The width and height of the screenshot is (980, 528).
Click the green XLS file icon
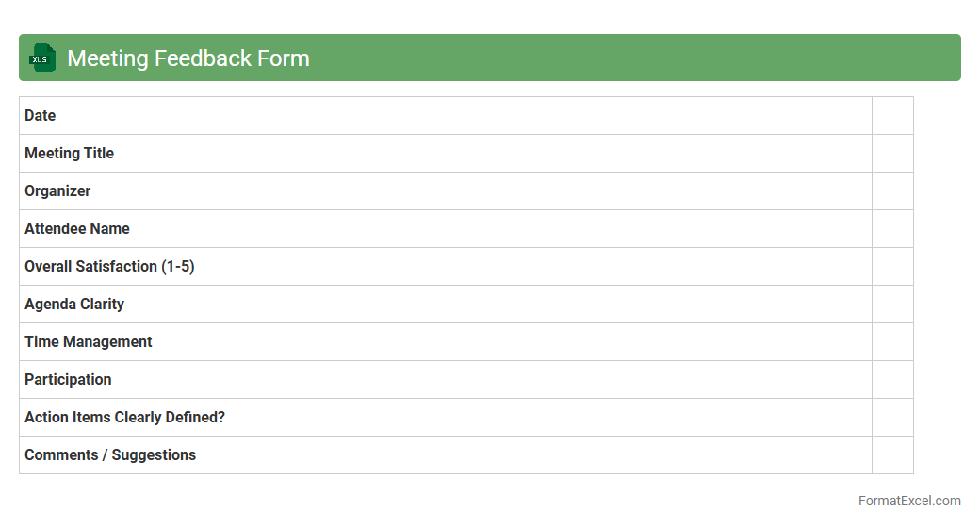(42, 58)
